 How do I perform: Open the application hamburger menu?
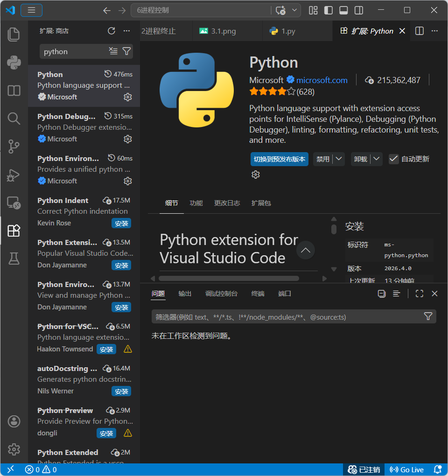[x=31, y=10]
